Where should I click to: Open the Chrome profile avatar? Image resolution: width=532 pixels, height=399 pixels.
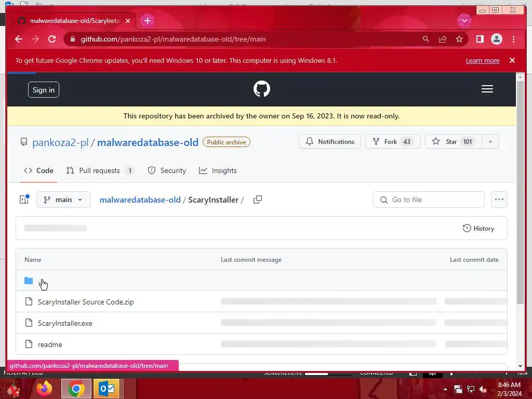click(x=496, y=39)
